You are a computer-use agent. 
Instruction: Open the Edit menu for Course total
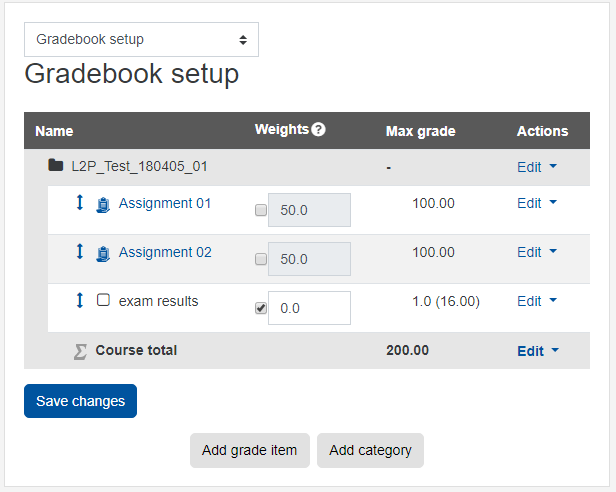pyautogui.click(x=538, y=351)
